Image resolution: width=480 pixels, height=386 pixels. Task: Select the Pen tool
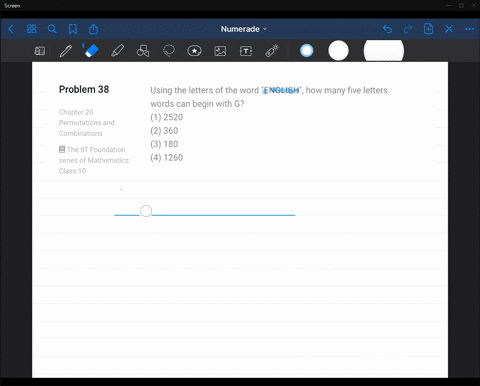click(66, 51)
